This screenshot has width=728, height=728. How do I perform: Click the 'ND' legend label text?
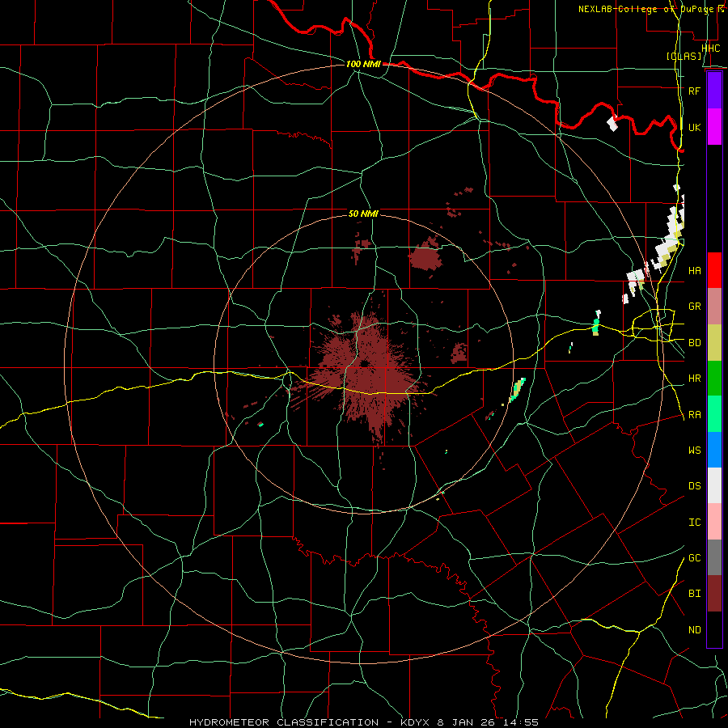[x=694, y=629]
